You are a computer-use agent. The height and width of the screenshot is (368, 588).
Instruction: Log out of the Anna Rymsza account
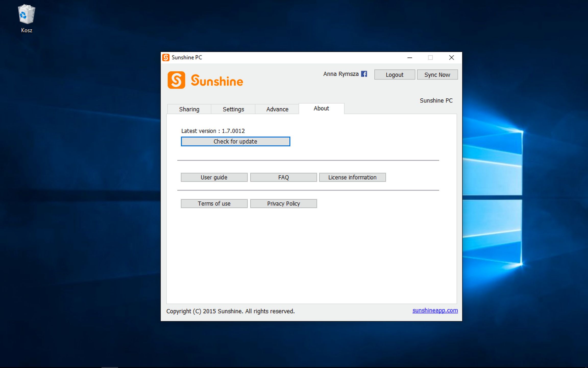click(395, 75)
